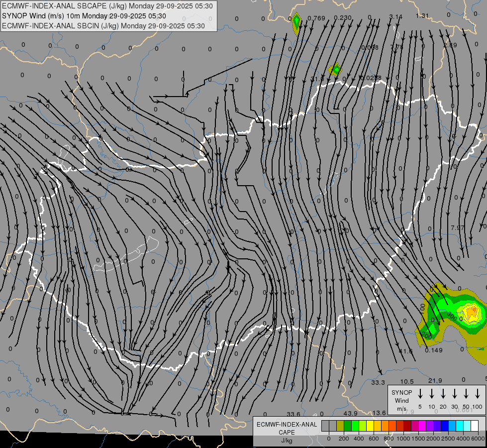This screenshot has width=487, height=448.
Task: Click the 'SYNOP Wind m/s' legend title
Action: coord(402,400)
